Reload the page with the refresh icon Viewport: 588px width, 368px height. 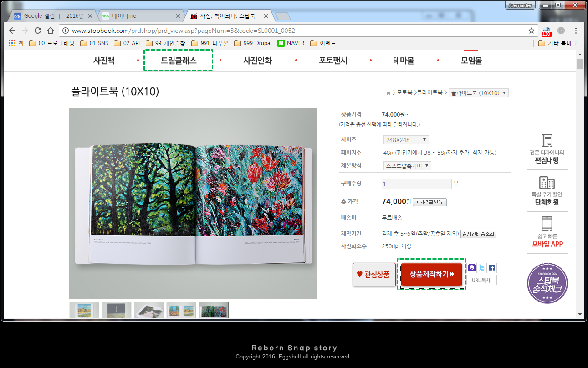click(x=38, y=31)
